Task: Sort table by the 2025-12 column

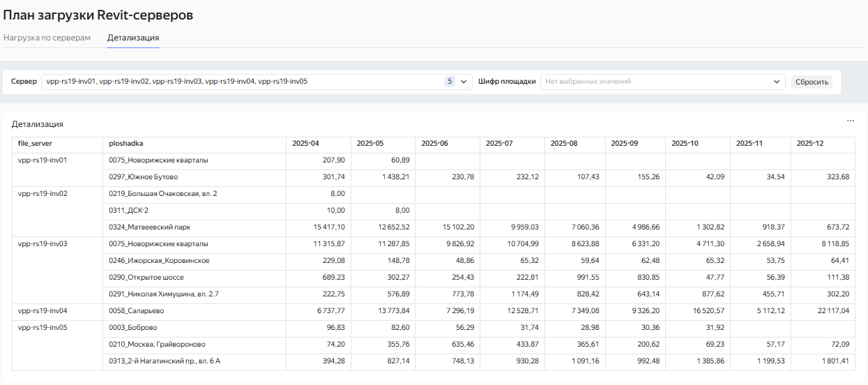Action: 810,144
